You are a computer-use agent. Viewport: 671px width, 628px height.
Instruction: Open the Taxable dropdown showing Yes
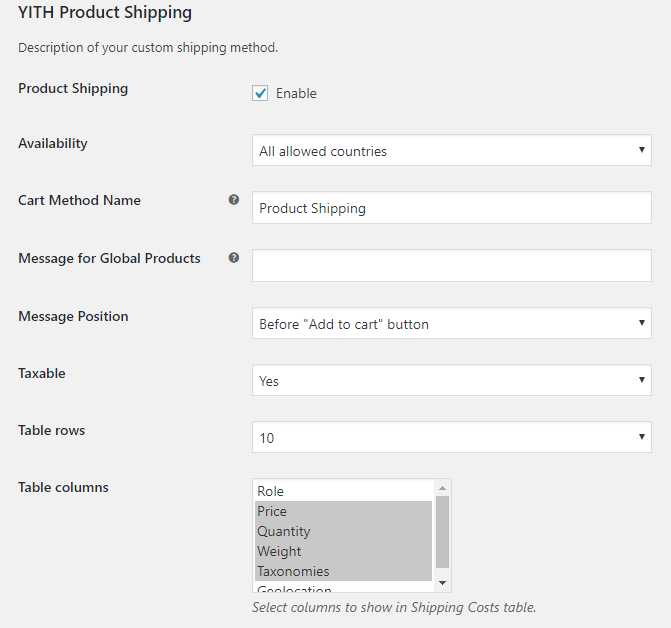[x=451, y=381]
